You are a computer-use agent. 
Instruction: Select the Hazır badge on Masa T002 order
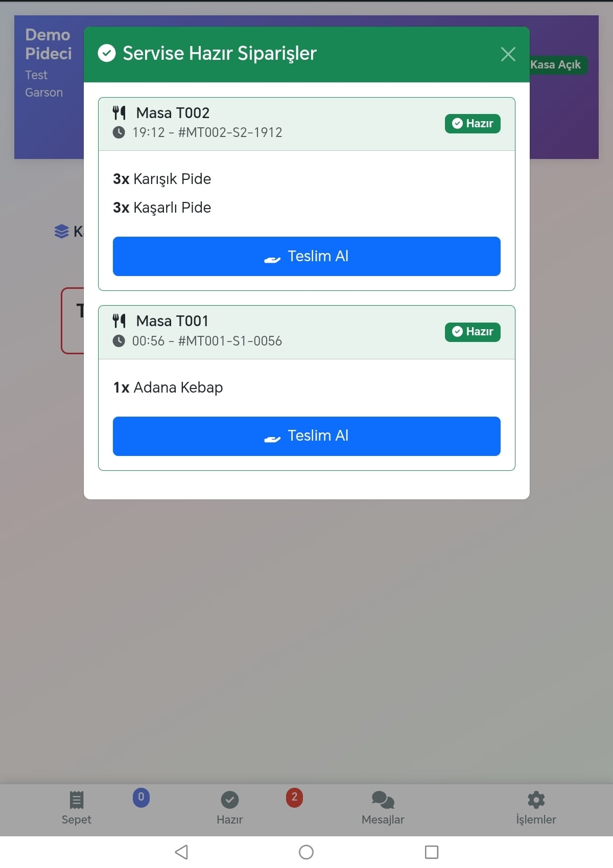[x=472, y=123]
